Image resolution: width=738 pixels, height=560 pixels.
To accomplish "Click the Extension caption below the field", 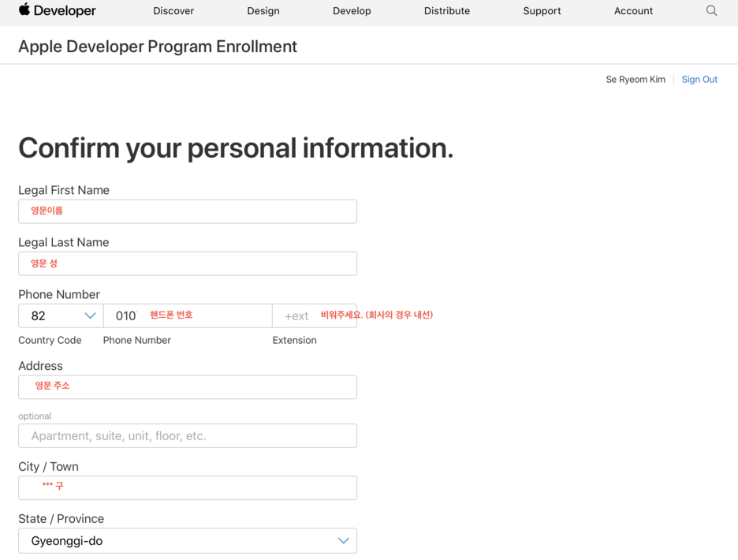I will [295, 340].
